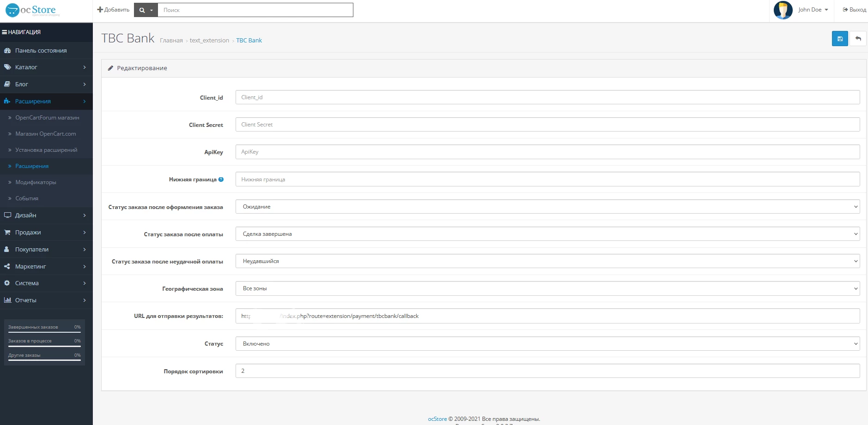Click the Добавить plus button
The width and height of the screenshot is (868, 425).
point(113,10)
